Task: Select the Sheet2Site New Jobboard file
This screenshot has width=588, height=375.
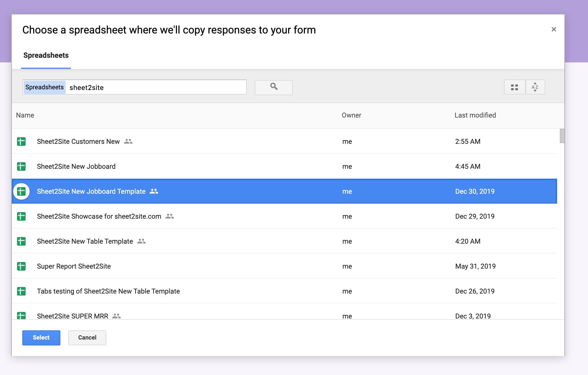Action: (x=76, y=166)
